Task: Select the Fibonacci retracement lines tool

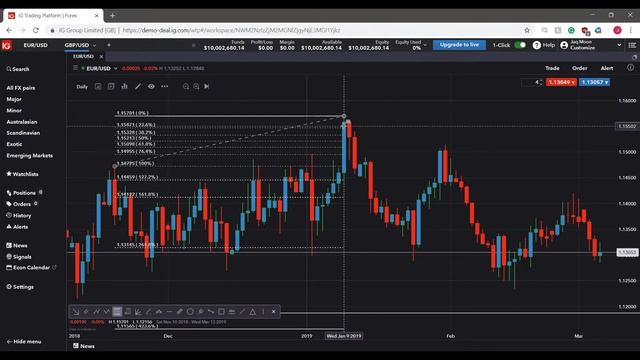Action: click(x=117, y=312)
